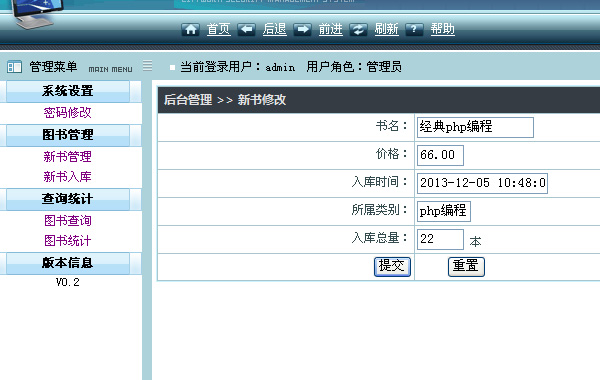Focus the 入库总量 quantity field
600x380 pixels.
coord(440,239)
